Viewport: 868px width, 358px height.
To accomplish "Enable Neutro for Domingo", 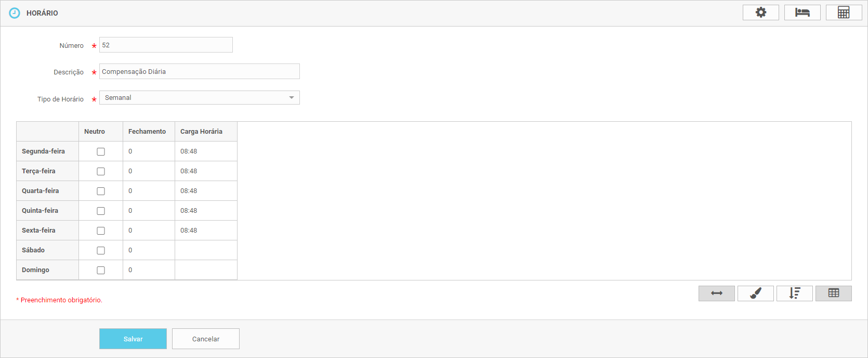I will (101, 271).
